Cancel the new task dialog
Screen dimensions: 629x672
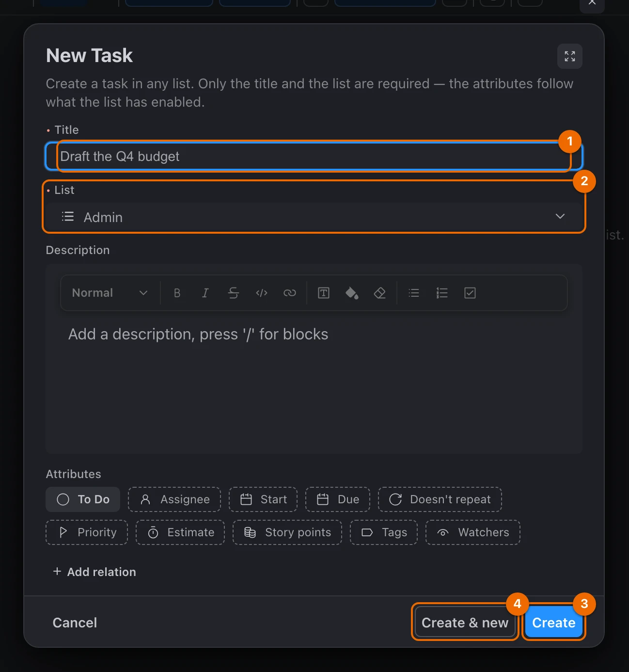pos(75,623)
